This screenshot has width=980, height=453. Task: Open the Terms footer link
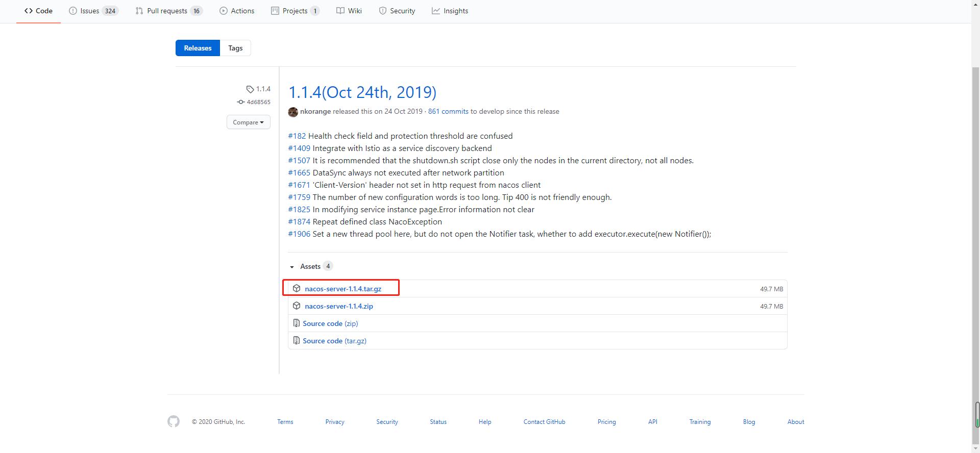(x=285, y=422)
